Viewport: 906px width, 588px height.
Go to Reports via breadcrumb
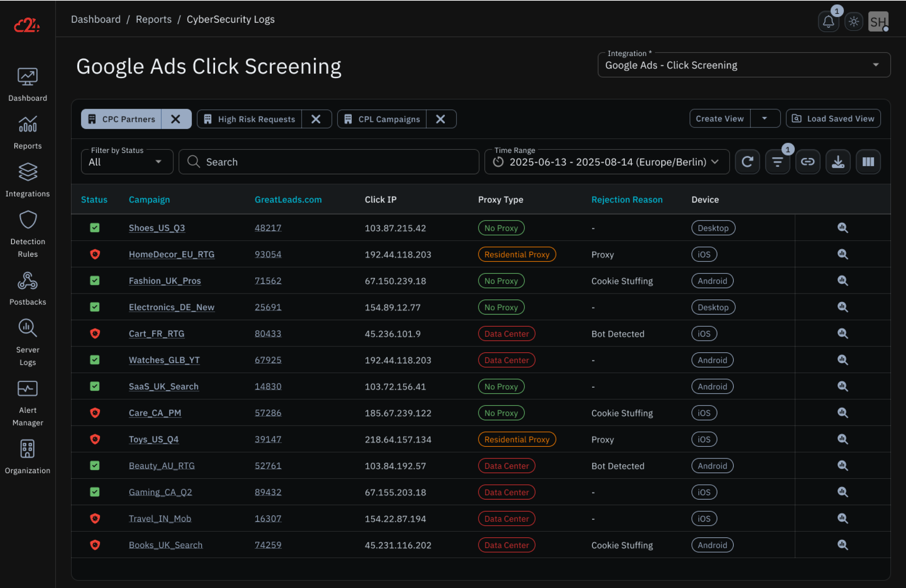pos(153,19)
